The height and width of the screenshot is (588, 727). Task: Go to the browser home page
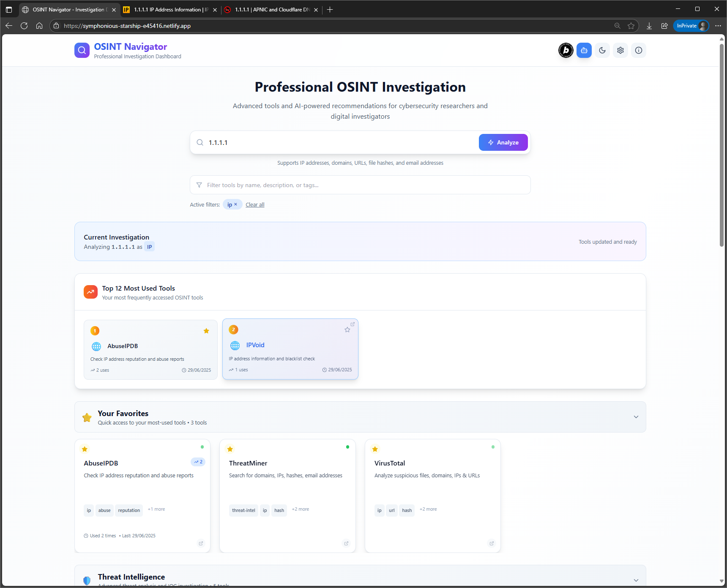coord(39,26)
